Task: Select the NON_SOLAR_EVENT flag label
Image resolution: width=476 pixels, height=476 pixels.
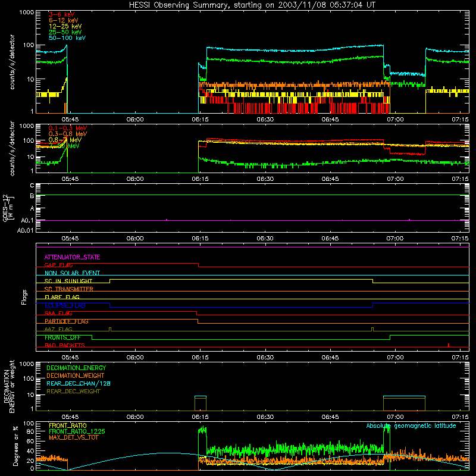Action: click(x=72, y=273)
